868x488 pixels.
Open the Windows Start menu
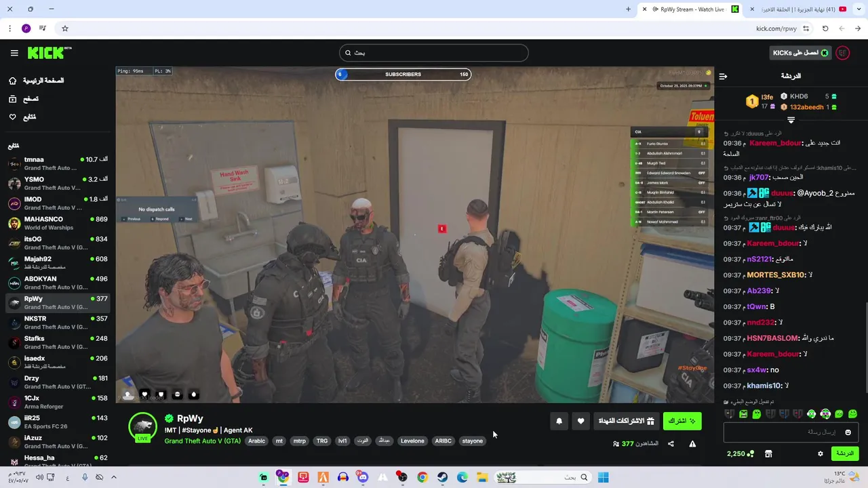[603, 477]
